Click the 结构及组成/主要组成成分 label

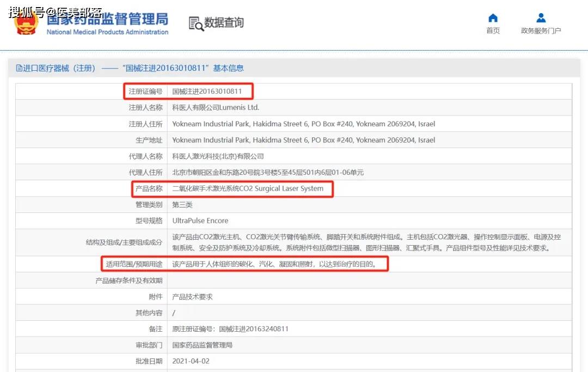pos(124,242)
